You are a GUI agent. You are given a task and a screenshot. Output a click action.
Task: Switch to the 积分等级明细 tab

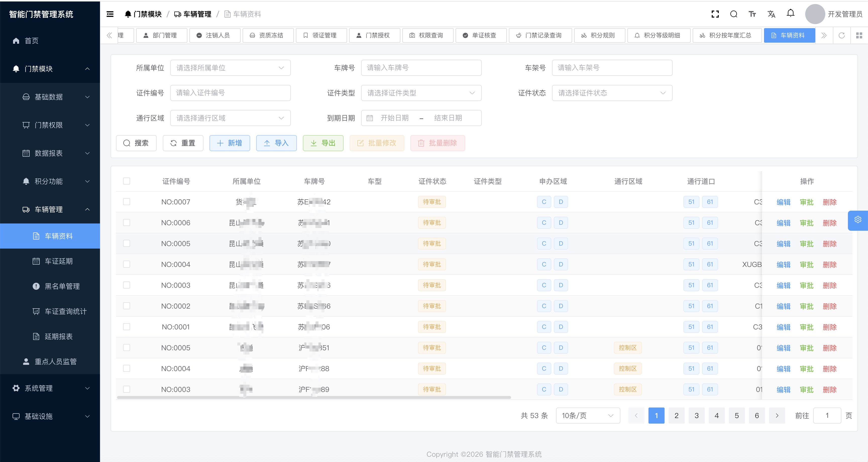[659, 35]
